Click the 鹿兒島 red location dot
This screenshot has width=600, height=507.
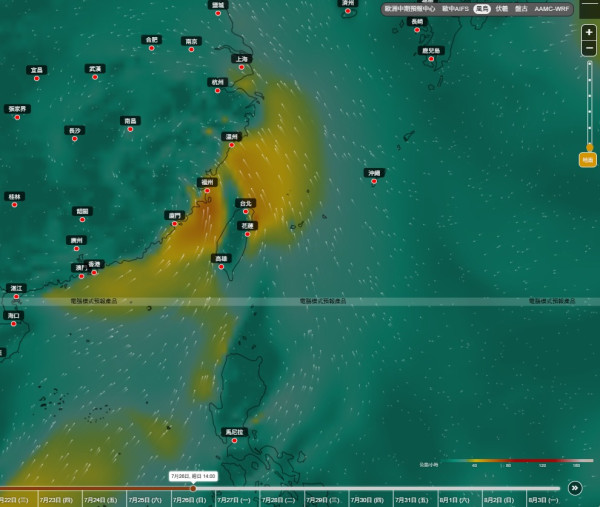point(431,59)
